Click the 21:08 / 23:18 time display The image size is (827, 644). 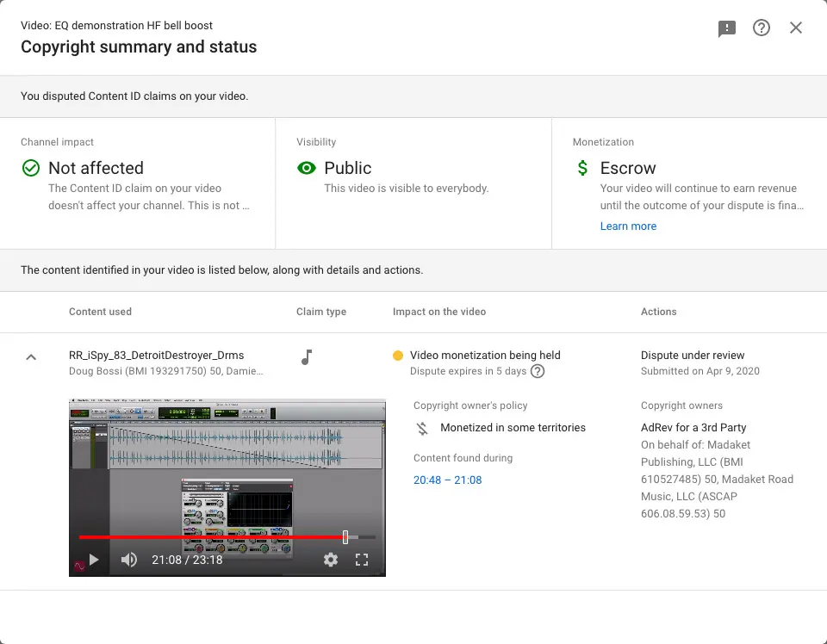coord(187,560)
